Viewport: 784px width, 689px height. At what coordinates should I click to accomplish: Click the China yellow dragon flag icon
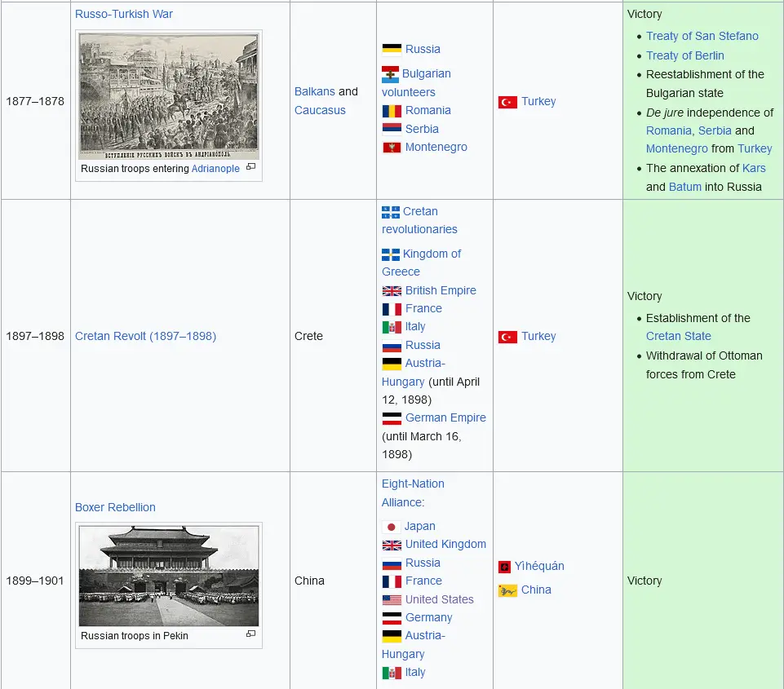pos(507,590)
